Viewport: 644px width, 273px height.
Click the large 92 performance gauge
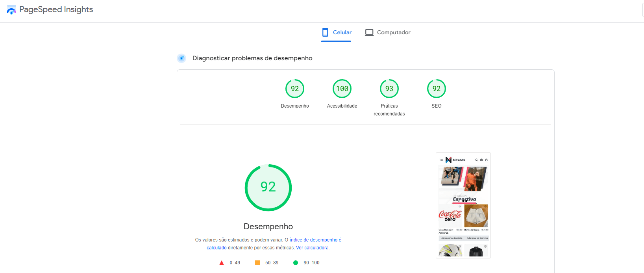(268, 188)
